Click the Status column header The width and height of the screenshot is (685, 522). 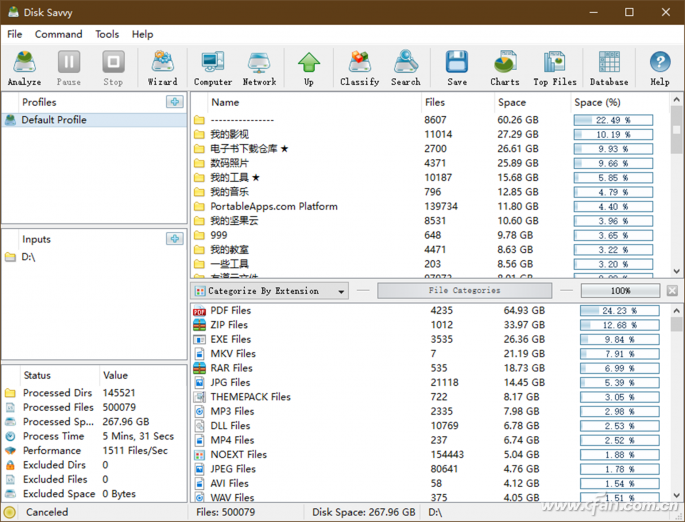click(59, 375)
